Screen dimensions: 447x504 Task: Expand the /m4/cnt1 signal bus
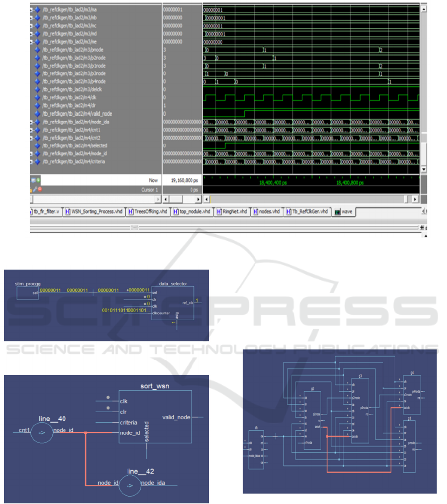(31, 130)
